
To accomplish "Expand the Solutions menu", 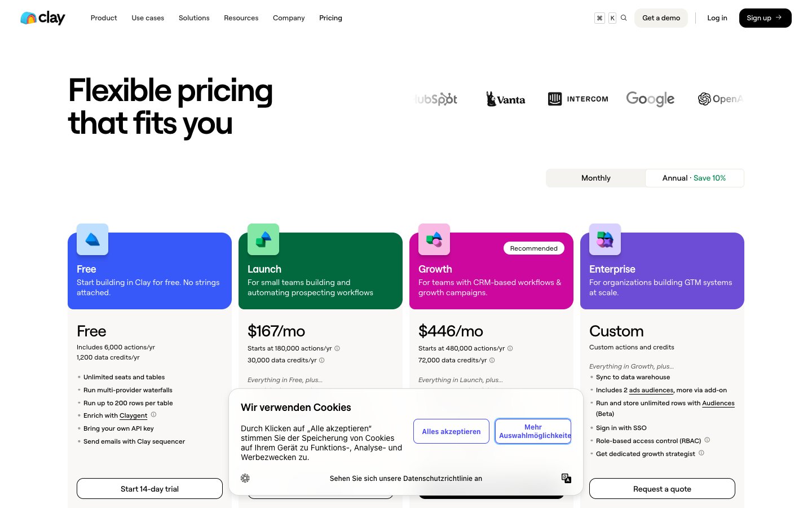I will 193,17.
